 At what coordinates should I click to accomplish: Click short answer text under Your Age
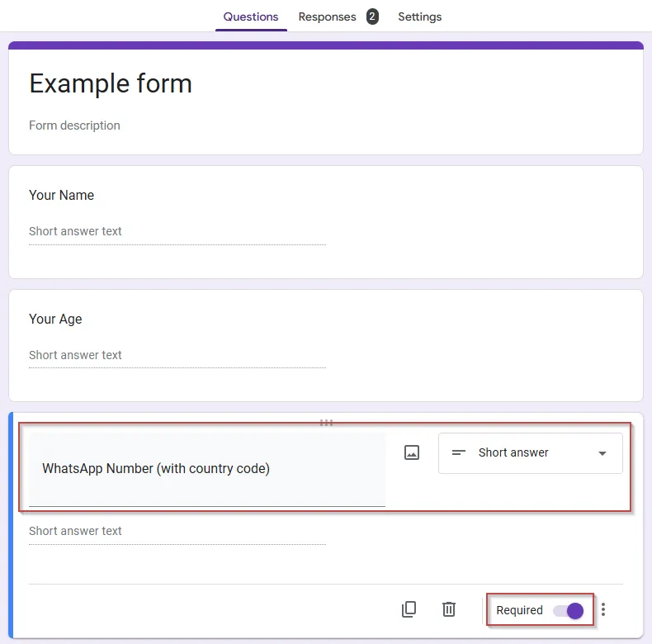coord(75,355)
